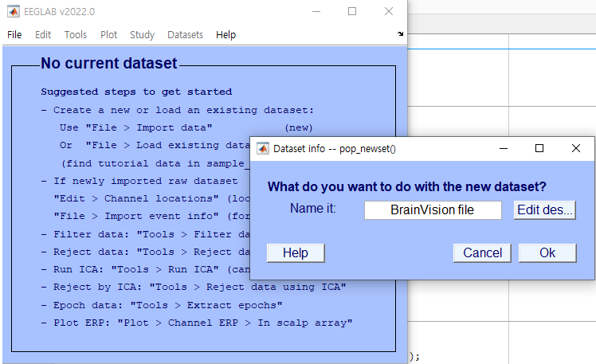Close the EEGLAB main window
Image resolution: width=596 pixels, height=364 pixels.
tap(389, 11)
